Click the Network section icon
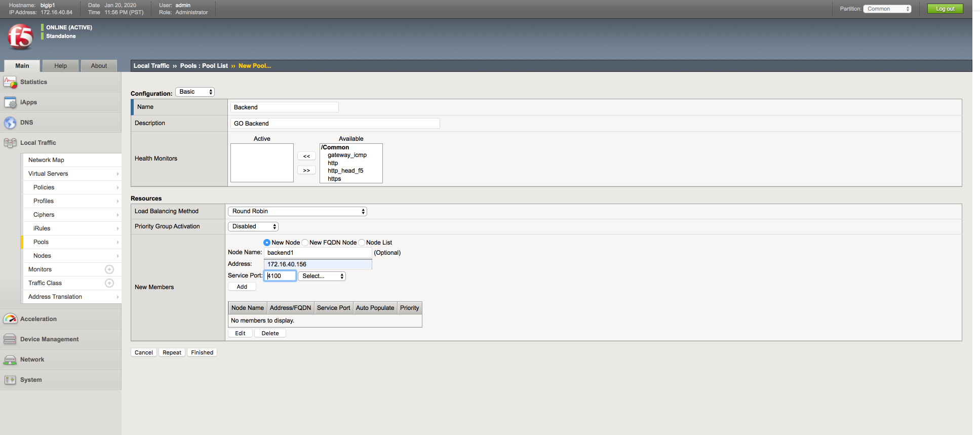This screenshot has width=980, height=435. point(10,360)
